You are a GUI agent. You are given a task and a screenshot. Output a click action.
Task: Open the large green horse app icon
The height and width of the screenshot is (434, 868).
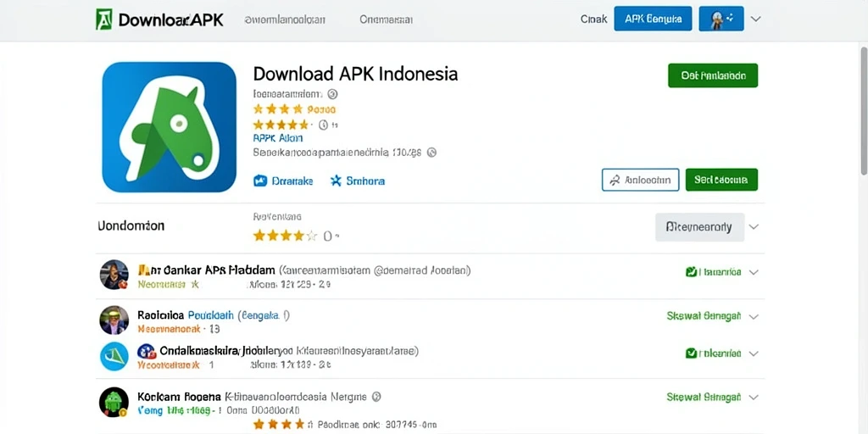tap(170, 127)
